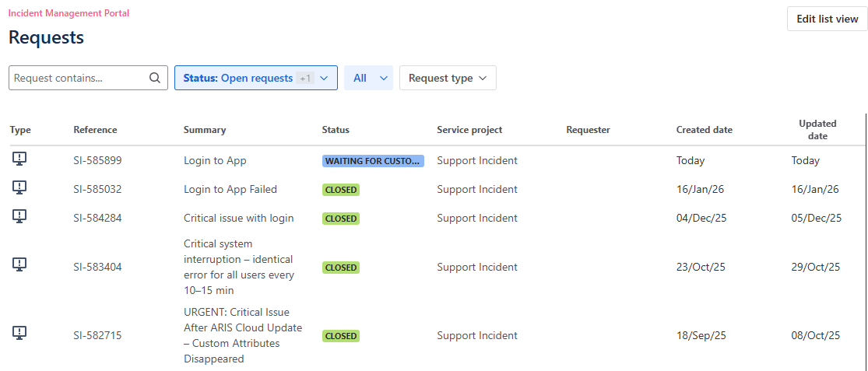Click the magnifier search icon
868x371 pixels.
click(155, 78)
